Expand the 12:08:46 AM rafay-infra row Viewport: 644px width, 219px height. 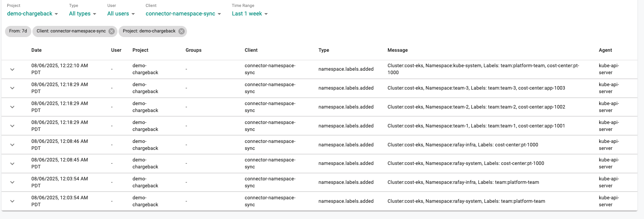coord(12,145)
